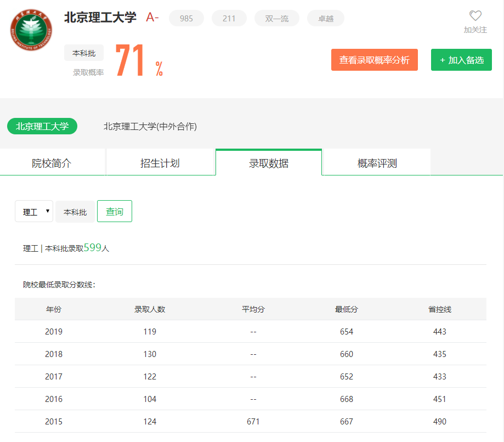504x442 pixels.
Task: Click the 671 average score for 2015
Action: 253,421
